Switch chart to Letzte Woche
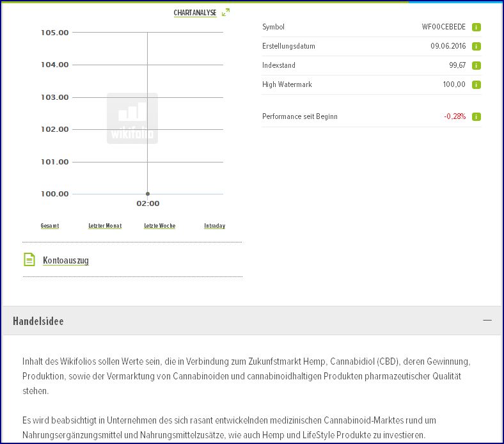This screenshot has width=504, height=444. (x=159, y=226)
